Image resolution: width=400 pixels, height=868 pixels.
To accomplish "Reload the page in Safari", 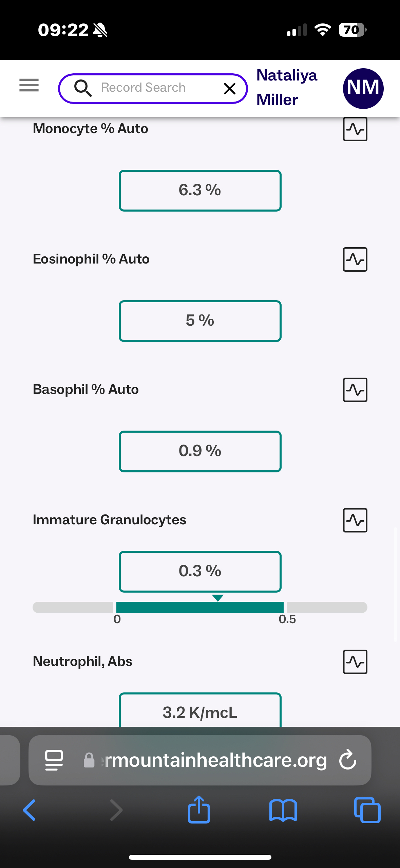I will pyautogui.click(x=348, y=760).
